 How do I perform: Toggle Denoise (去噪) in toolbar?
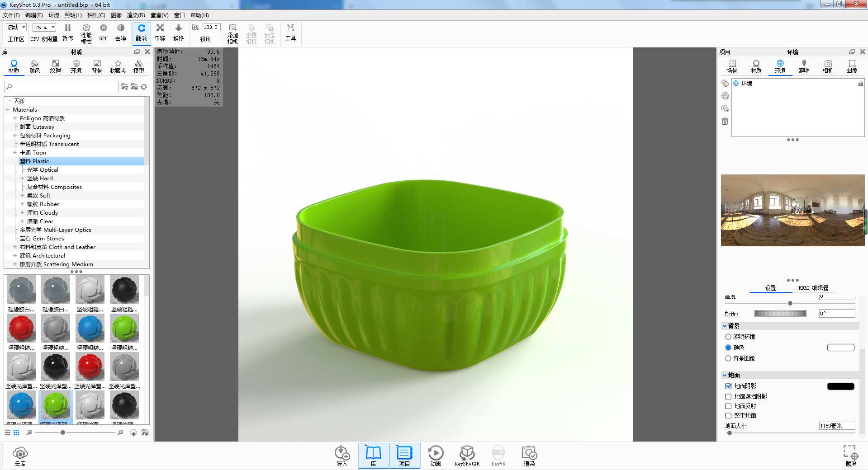121,33
